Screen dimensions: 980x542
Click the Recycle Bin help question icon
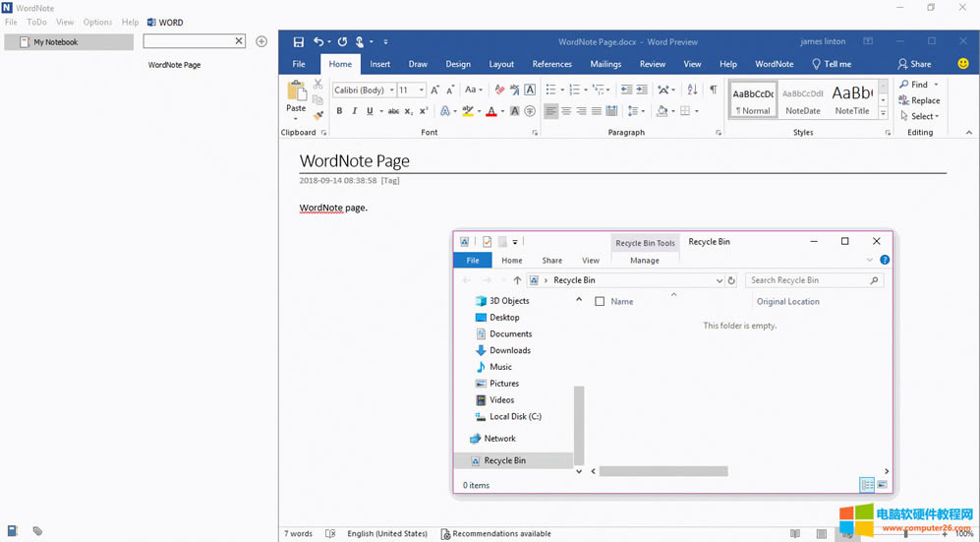pyautogui.click(x=885, y=261)
